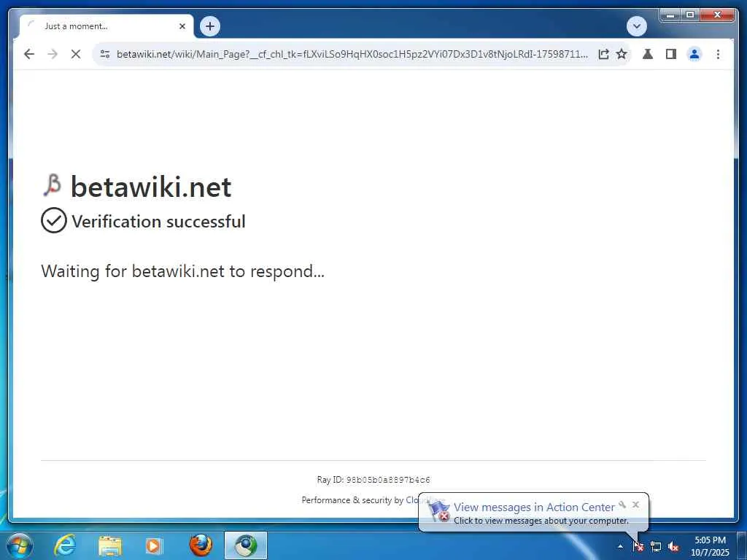Share this page icon

[x=603, y=54]
